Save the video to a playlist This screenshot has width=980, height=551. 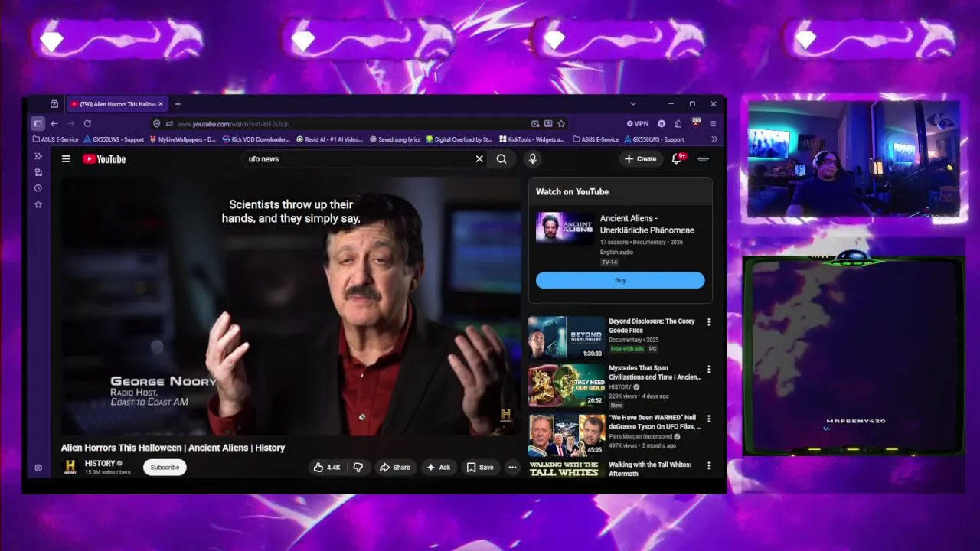click(480, 467)
